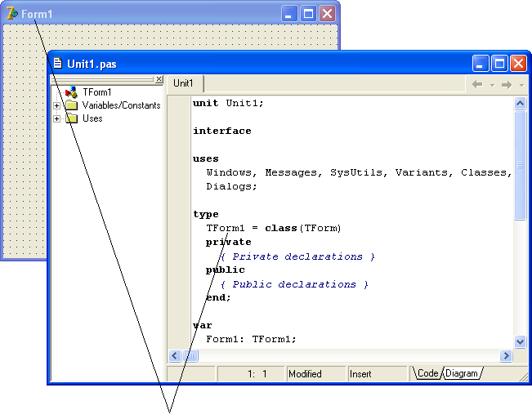Click 'Dialogs;' in the code
This screenshot has height=419, width=532.
[x=231, y=186]
